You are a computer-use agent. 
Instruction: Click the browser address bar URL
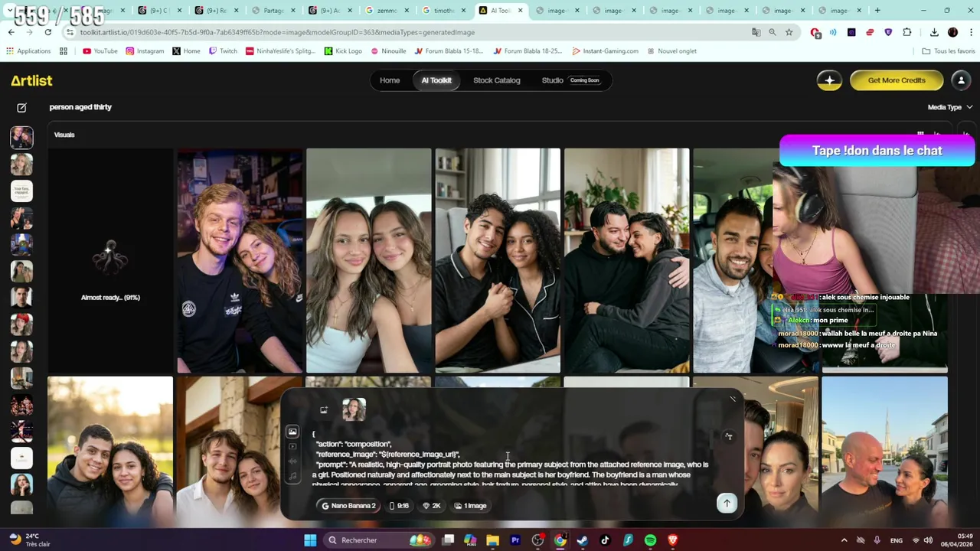click(x=277, y=32)
